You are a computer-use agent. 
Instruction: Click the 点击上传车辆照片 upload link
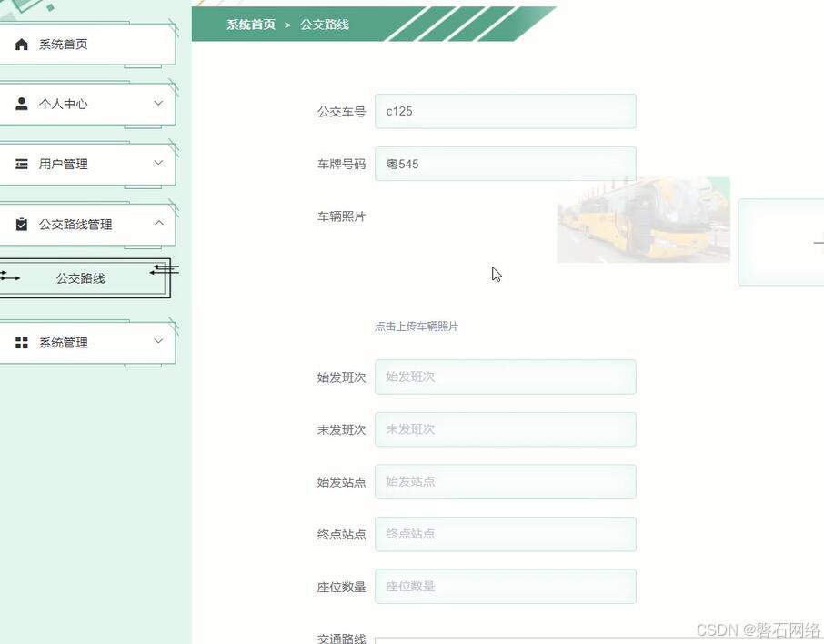click(415, 326)
